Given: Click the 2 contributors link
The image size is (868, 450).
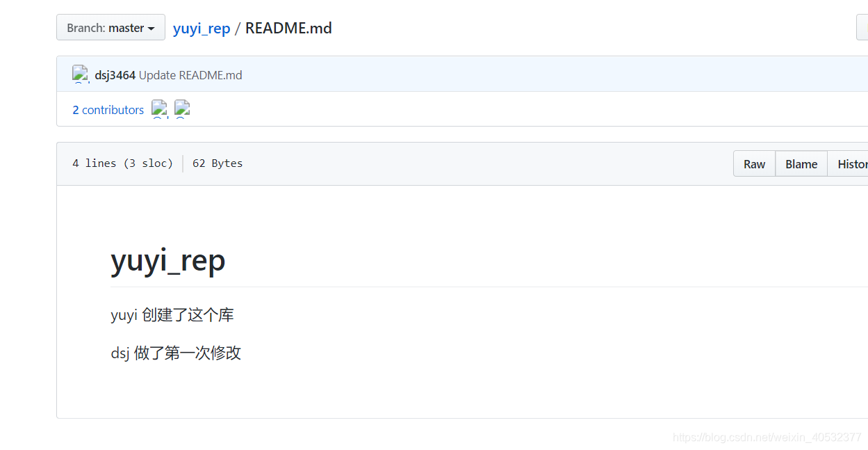Looking at the screenshot, I should click(108, 109).
